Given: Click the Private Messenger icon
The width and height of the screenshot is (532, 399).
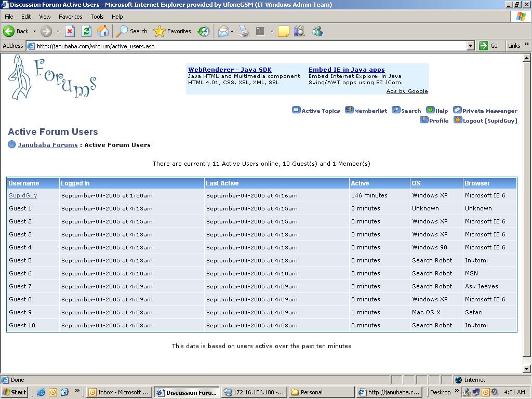Looking at the screenshot, I should pos(457,110).
